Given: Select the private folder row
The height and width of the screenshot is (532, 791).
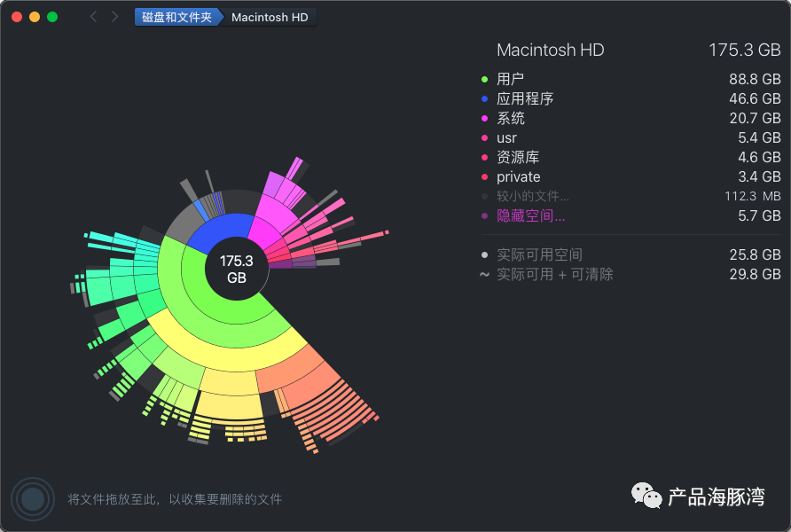Looking at the screenshot, I should [630, 176].
